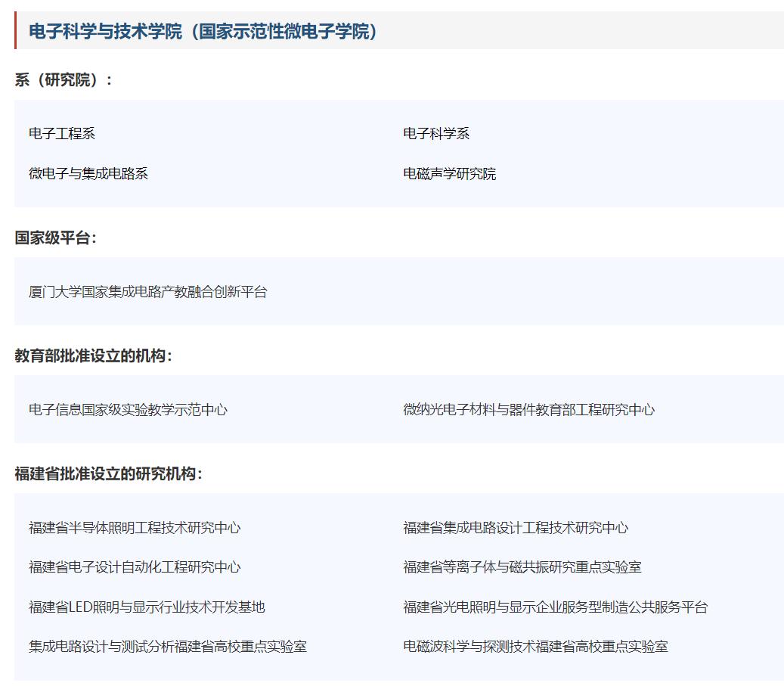Open 电子信息国家级实验教学示范中心 link
784x686 pixels.
(x=128, y=410)
